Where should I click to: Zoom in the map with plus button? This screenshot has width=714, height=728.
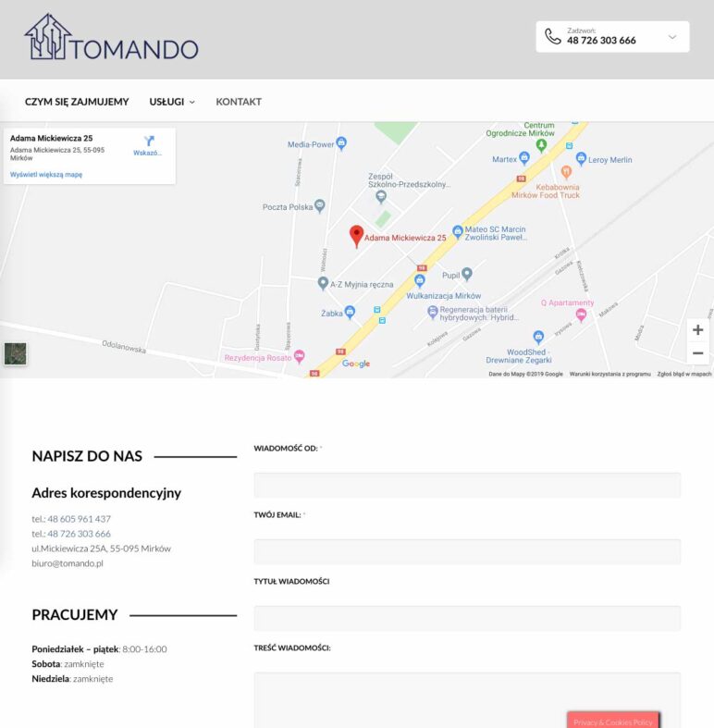click(697, 330)
